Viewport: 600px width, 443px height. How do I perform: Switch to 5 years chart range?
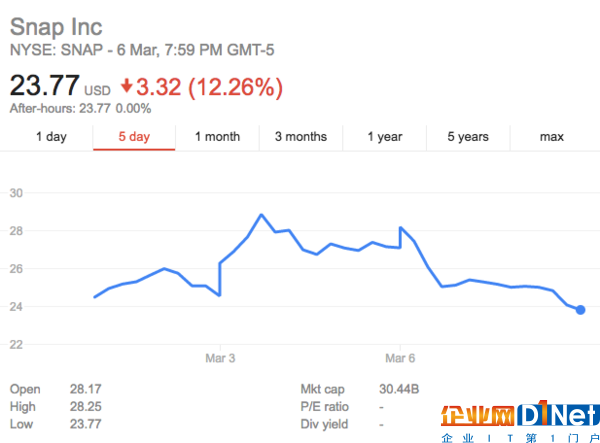(468, 137)
